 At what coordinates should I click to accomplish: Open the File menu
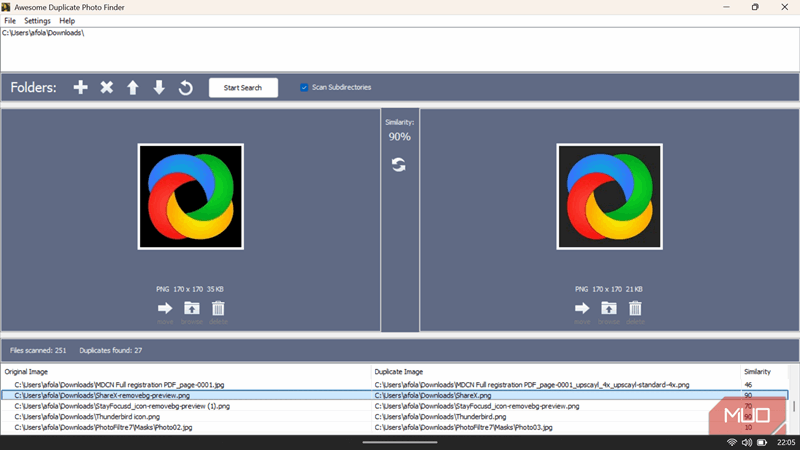pos(10,21)
